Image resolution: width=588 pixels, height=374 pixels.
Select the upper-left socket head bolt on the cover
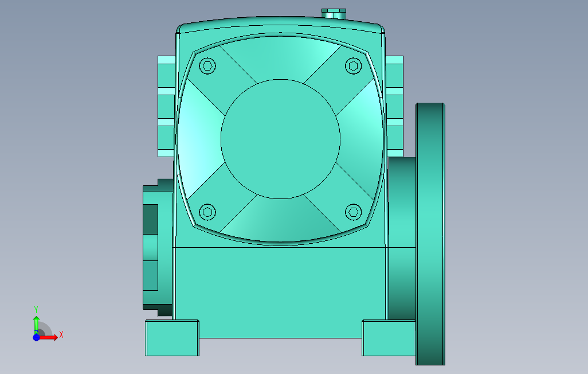coord(207,66)
